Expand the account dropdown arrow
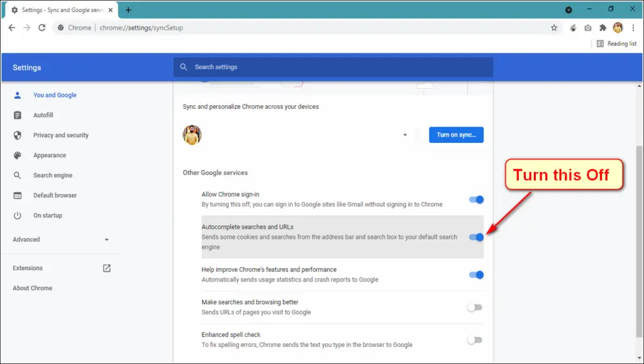 point(405,135)
